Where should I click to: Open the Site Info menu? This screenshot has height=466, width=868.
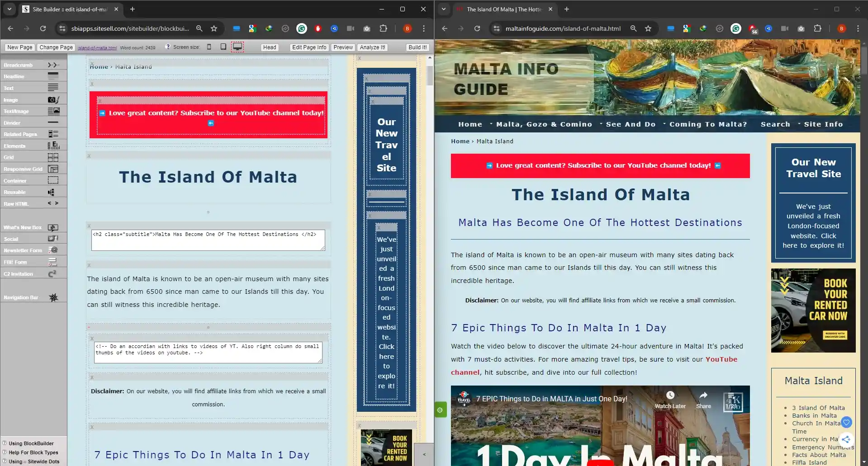pos(823,124)
